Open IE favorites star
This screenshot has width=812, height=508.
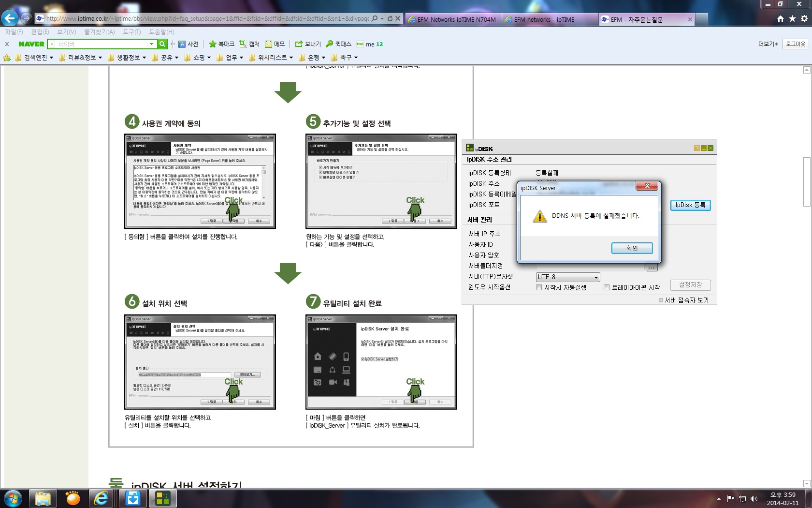coord(792,18)
